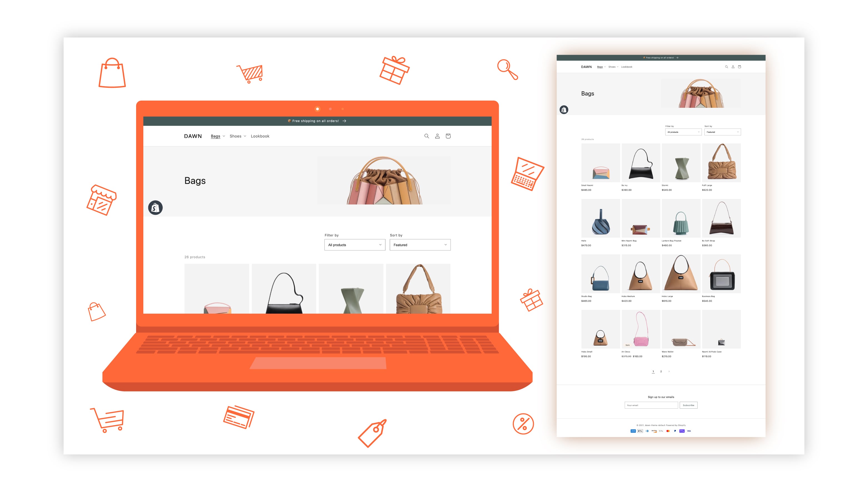Select the Bags menu item

[215, 136]
